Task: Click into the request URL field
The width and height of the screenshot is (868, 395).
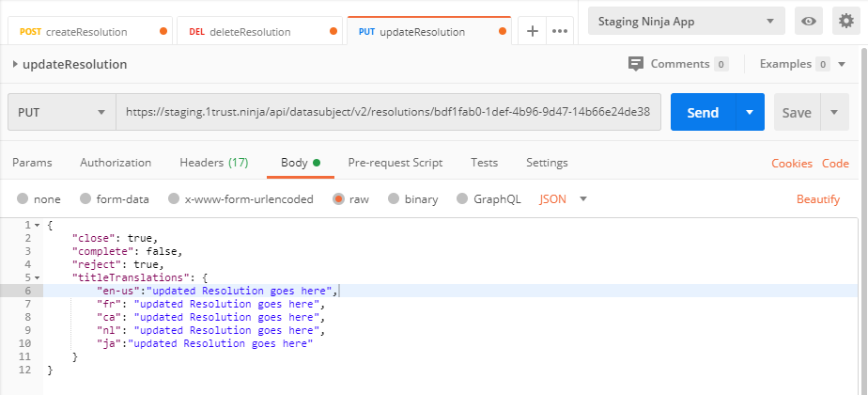Action: click(x=387, y=113)
